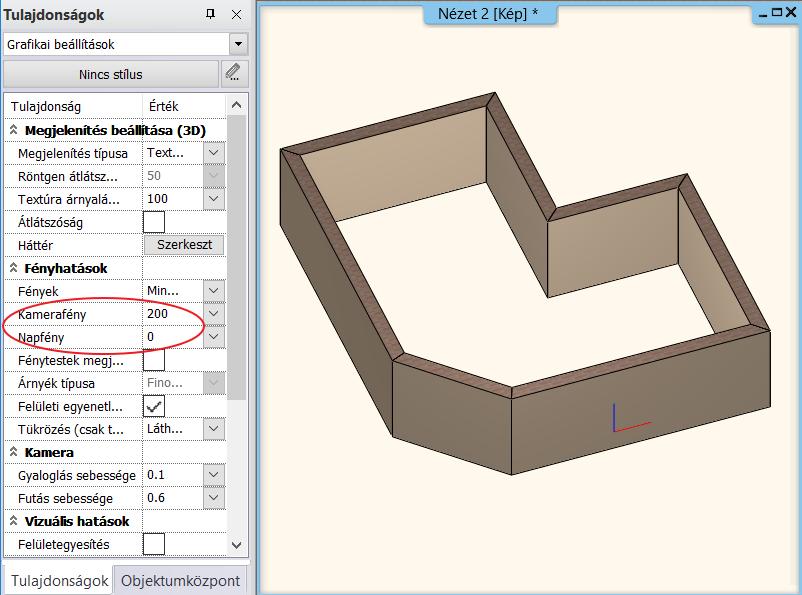Open the Grafikai beállítások dropdown
Screen dimensions: 802x595
(238, 44)
